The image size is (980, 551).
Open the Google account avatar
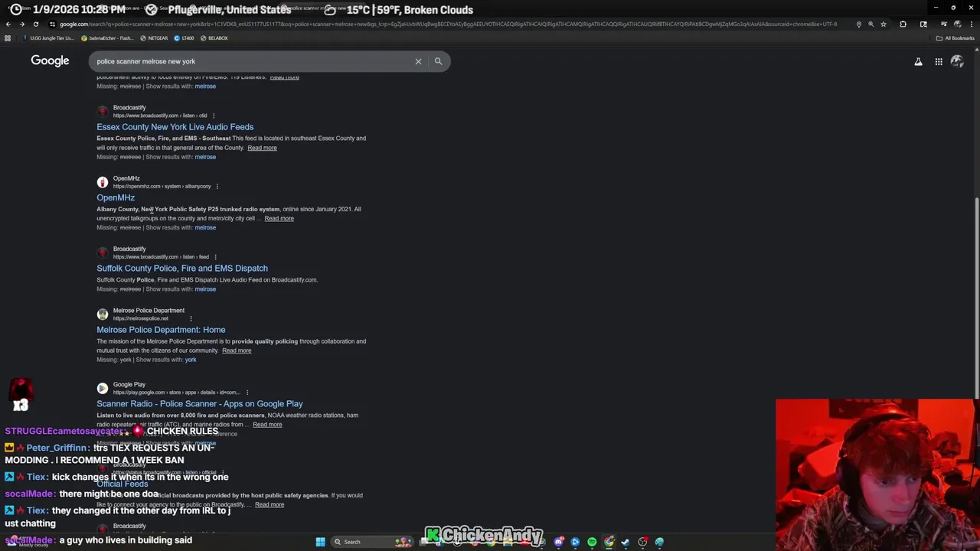(957, 61)
